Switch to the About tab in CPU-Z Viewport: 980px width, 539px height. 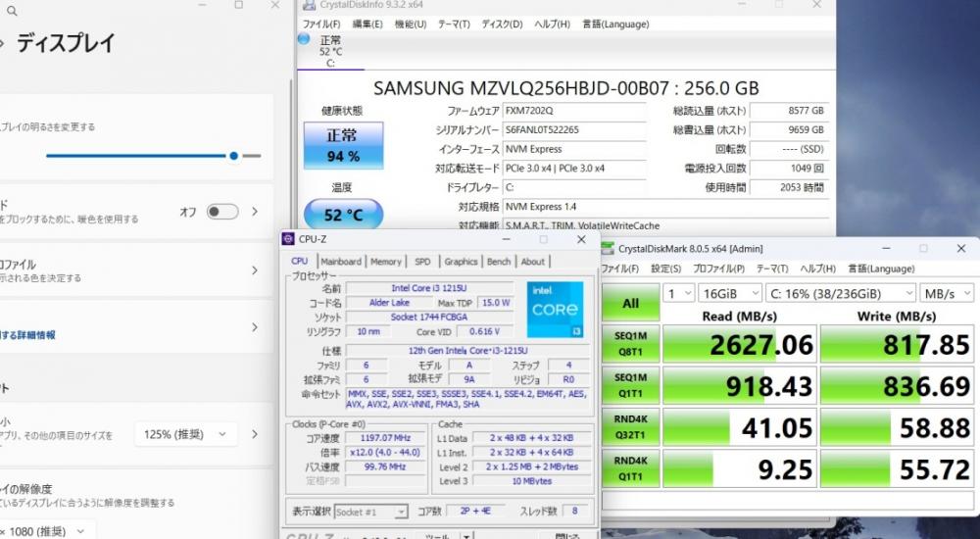[532, 262]
